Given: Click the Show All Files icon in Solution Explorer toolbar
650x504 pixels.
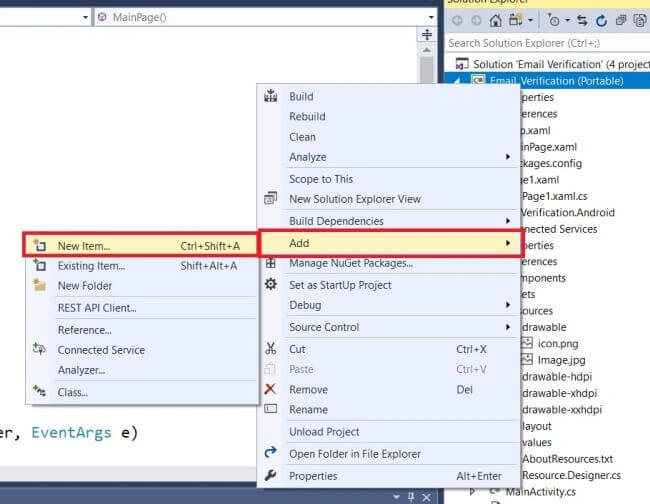Looking at the screenshot, I should (x=640, y=20).
